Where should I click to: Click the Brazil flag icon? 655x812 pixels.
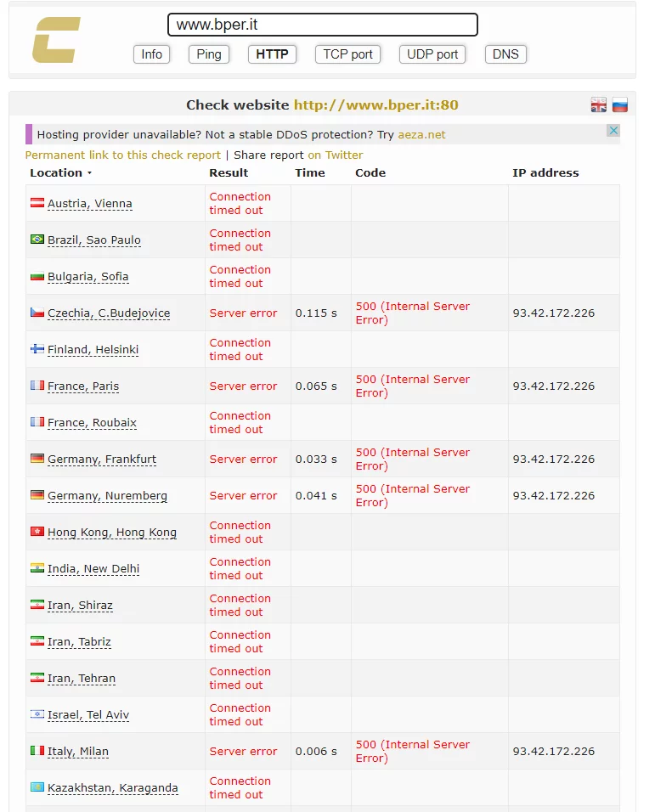click(x=37, y=240)
